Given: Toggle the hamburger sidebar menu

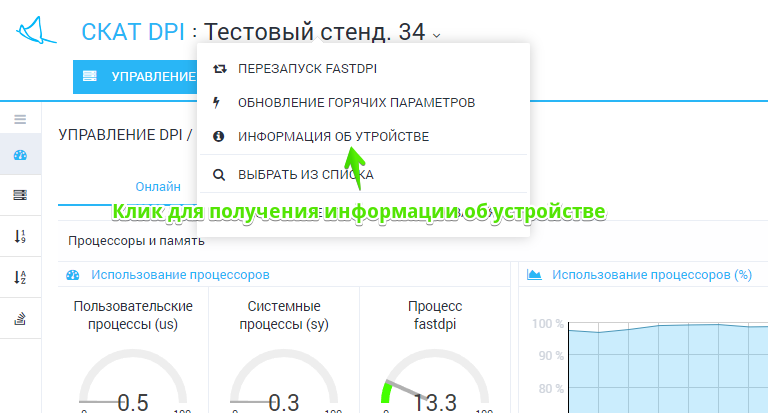Looking at the screenshot, I should click(20, 119).
